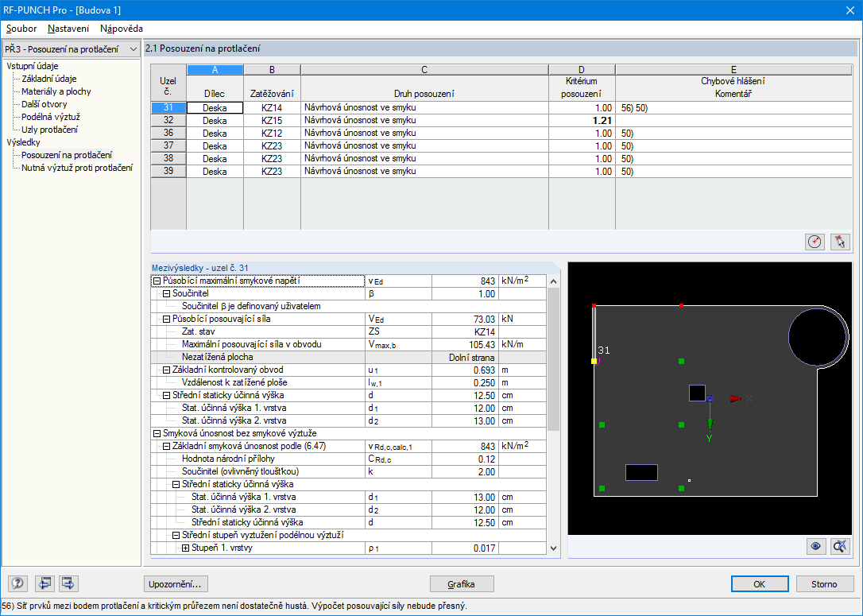
Task: Click the KZ15 load cell
Action: click(272, 121)
